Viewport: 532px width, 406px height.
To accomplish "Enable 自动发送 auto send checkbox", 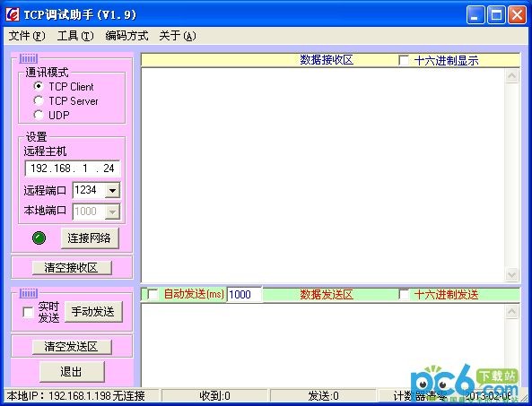I will click(x=153, y=294).
